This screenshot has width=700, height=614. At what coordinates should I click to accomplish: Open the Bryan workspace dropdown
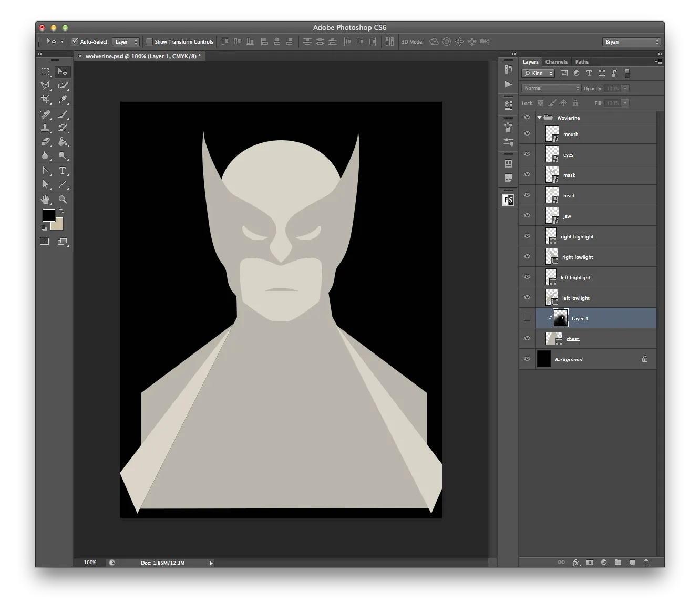tap(631, 42)
